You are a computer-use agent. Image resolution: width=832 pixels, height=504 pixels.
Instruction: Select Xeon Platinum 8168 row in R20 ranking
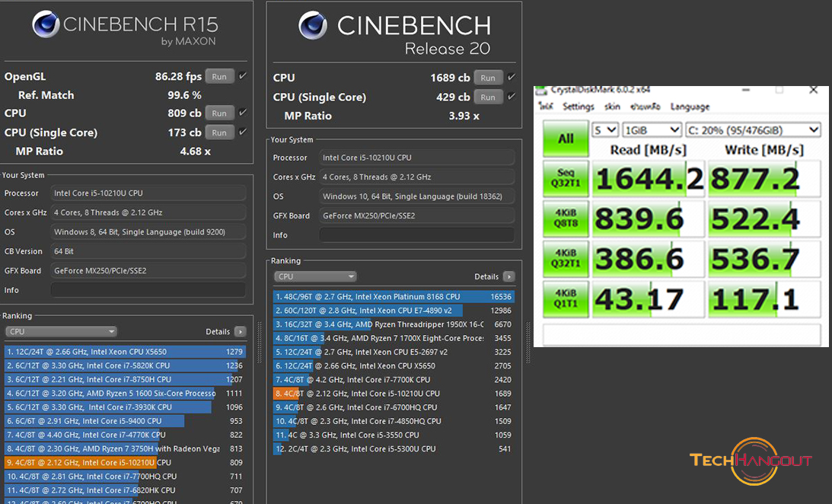click(x=394, y=297)
